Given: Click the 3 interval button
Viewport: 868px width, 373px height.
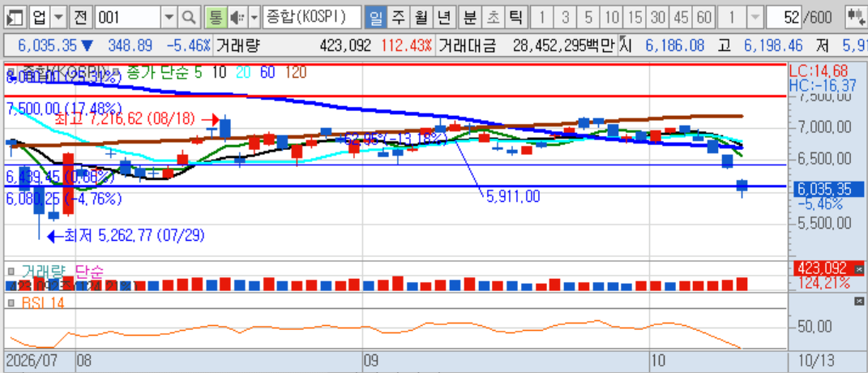Looking at the screenshot, I should (x=565, y=19).
